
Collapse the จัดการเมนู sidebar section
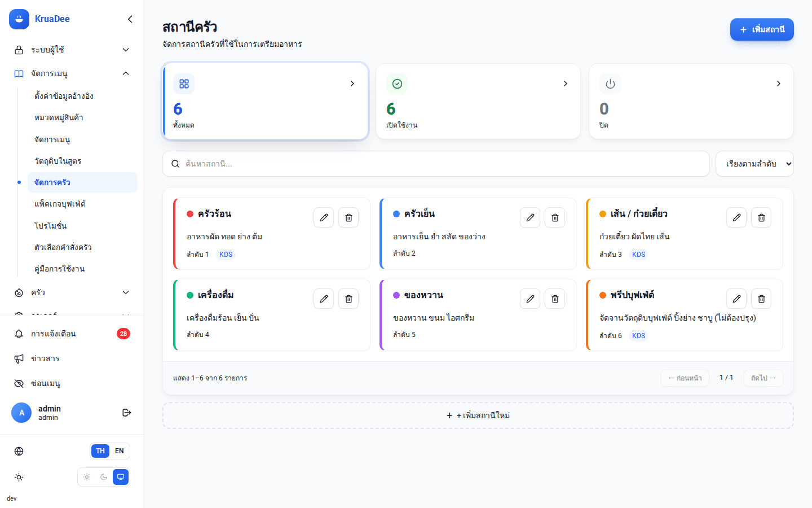click(72, 73)
